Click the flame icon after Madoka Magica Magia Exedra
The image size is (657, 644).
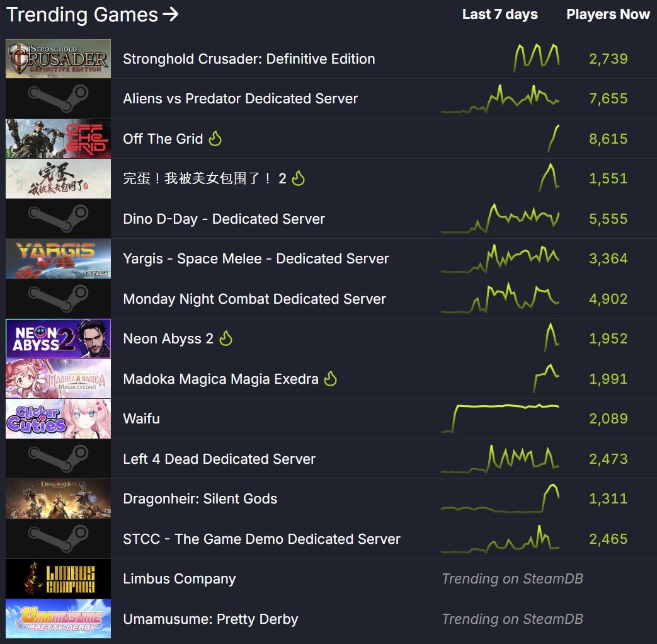[x=331, y=379]
